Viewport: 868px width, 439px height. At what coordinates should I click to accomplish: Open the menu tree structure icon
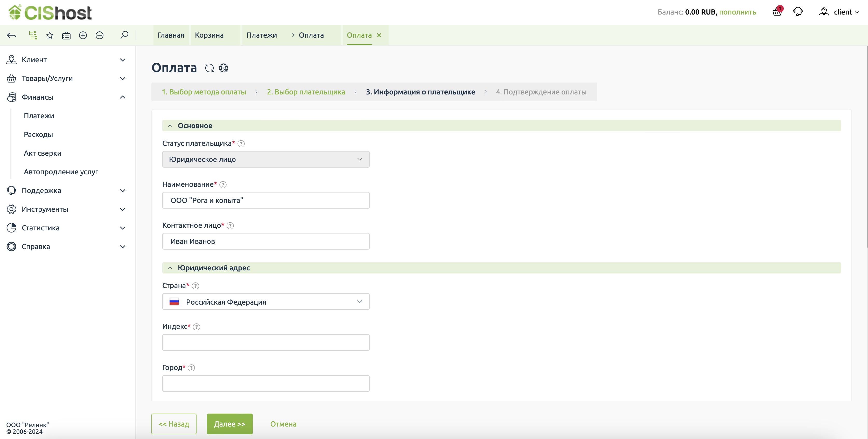pos(33,35)
